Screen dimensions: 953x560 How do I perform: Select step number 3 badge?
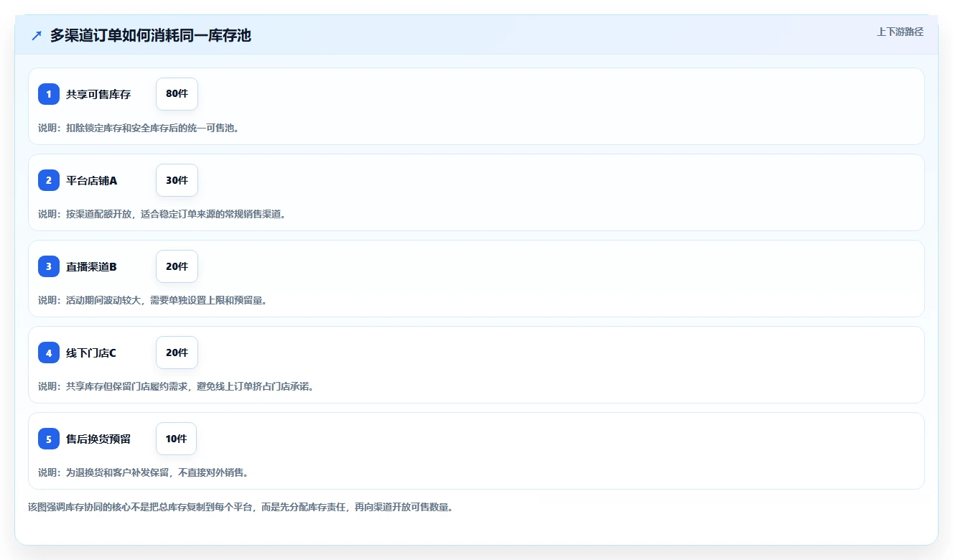(49, 266)
